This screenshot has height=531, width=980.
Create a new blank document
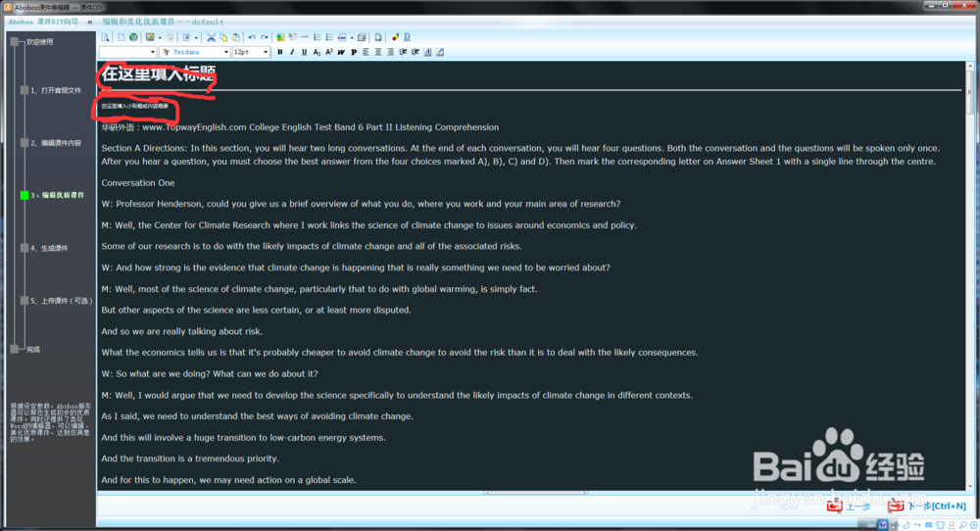[122, 37]
